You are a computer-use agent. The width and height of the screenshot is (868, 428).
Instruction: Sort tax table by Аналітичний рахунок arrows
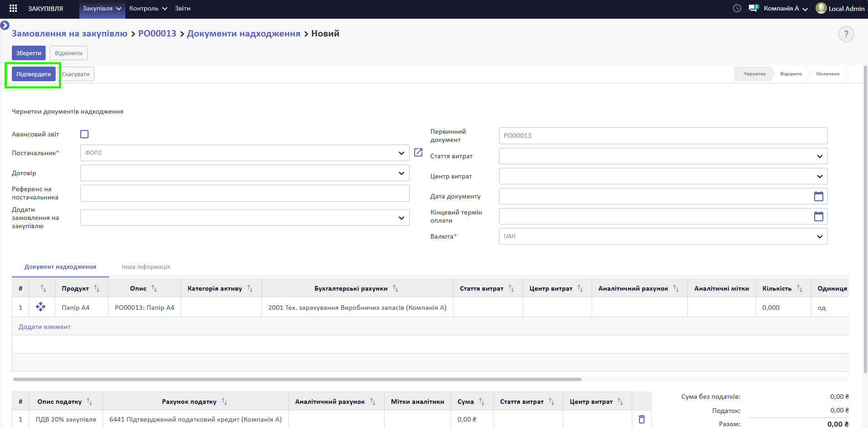pos(373,402)
